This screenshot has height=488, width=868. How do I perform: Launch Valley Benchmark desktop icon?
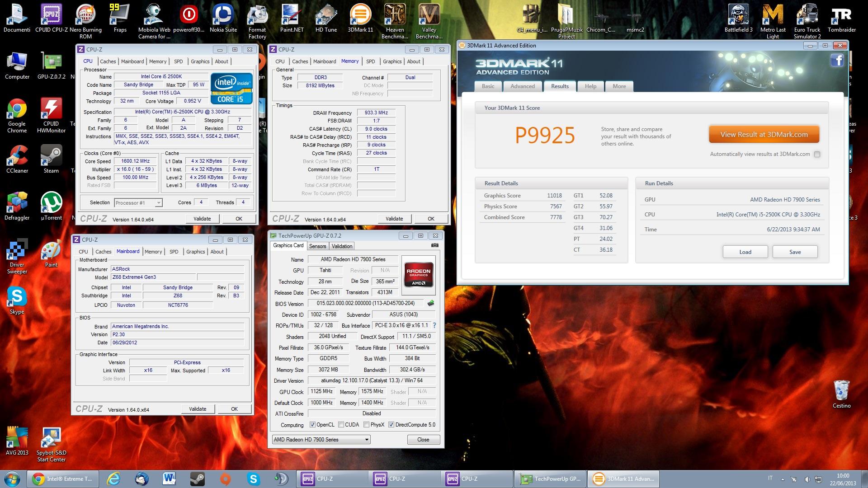pyautogui.click(x=429, y=21)
